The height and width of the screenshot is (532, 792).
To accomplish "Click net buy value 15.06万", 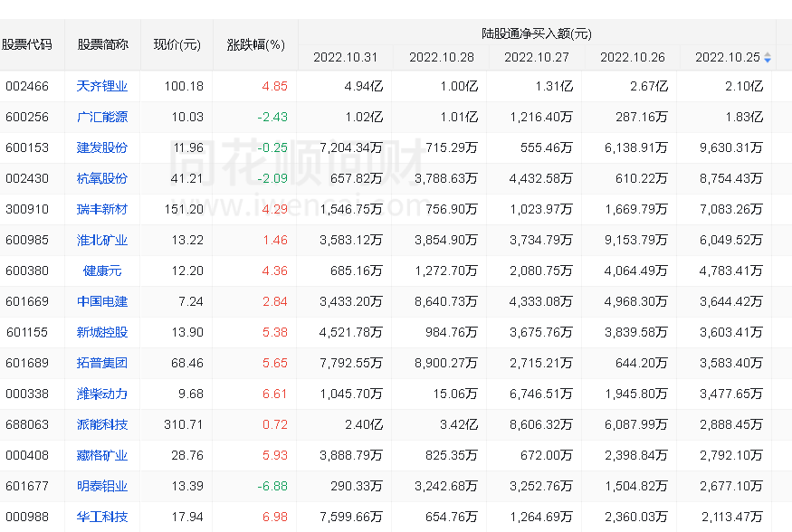I will 455,394.
